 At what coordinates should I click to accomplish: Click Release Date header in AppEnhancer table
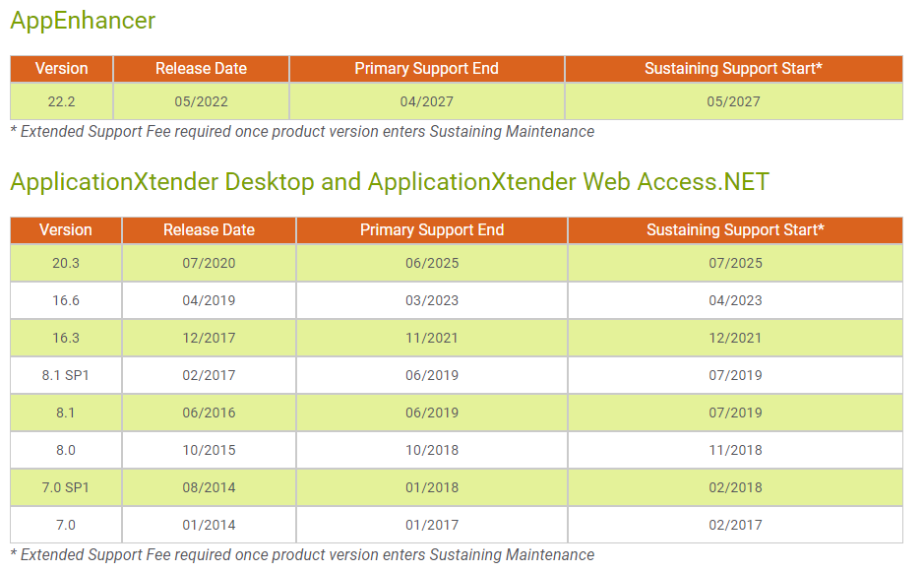coord(201,68)
